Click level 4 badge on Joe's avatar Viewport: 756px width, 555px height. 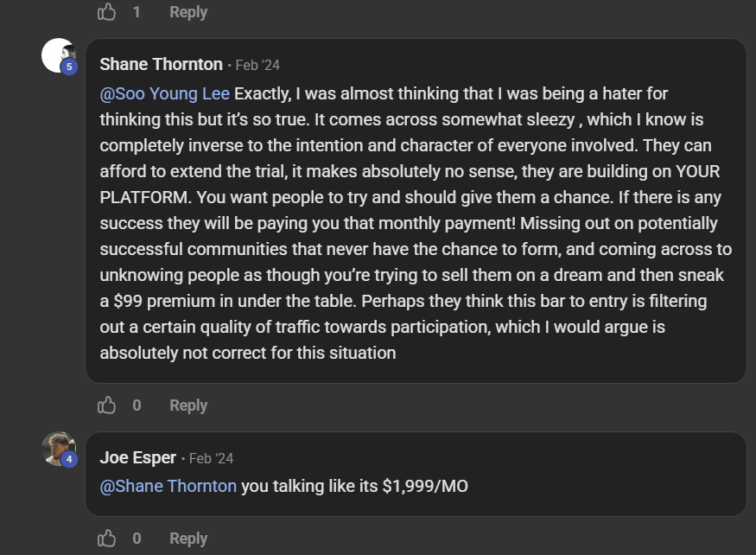pos(69,460)
